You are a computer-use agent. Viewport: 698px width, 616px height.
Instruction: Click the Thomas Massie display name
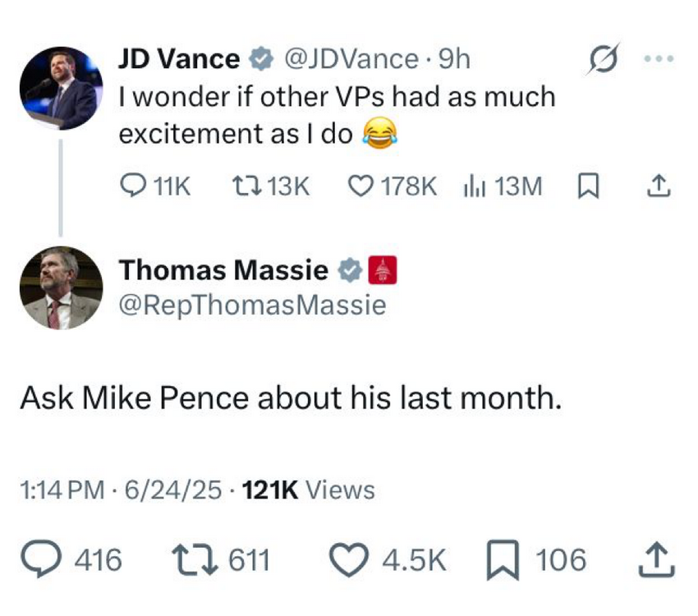pyautogui.click(x=224, y=269)
